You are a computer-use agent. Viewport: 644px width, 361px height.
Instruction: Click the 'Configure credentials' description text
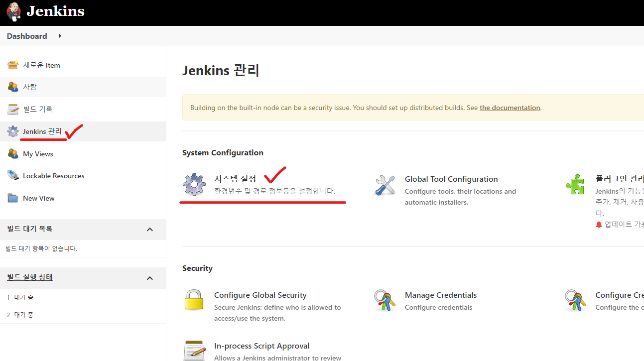point(438,307)
